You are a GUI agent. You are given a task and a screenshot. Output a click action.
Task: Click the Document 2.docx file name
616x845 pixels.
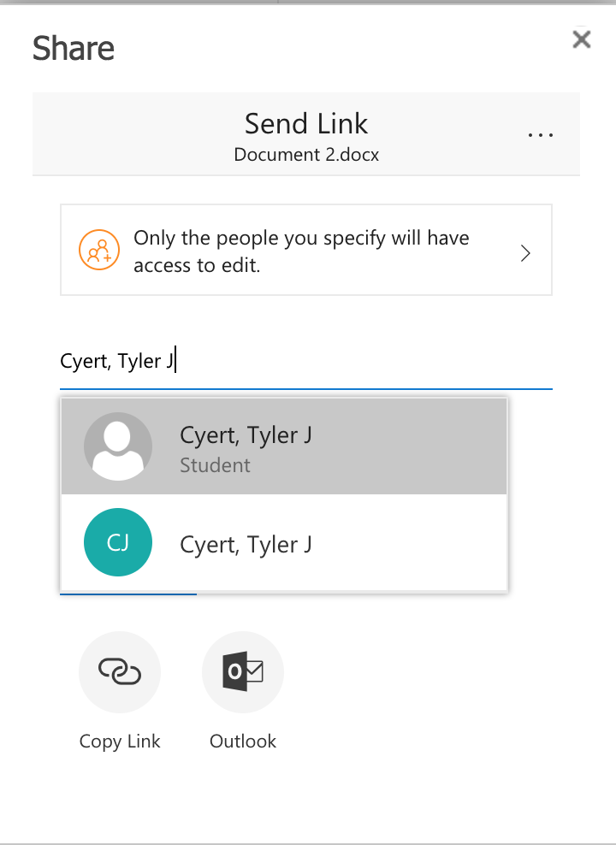[x=306, y=155]
